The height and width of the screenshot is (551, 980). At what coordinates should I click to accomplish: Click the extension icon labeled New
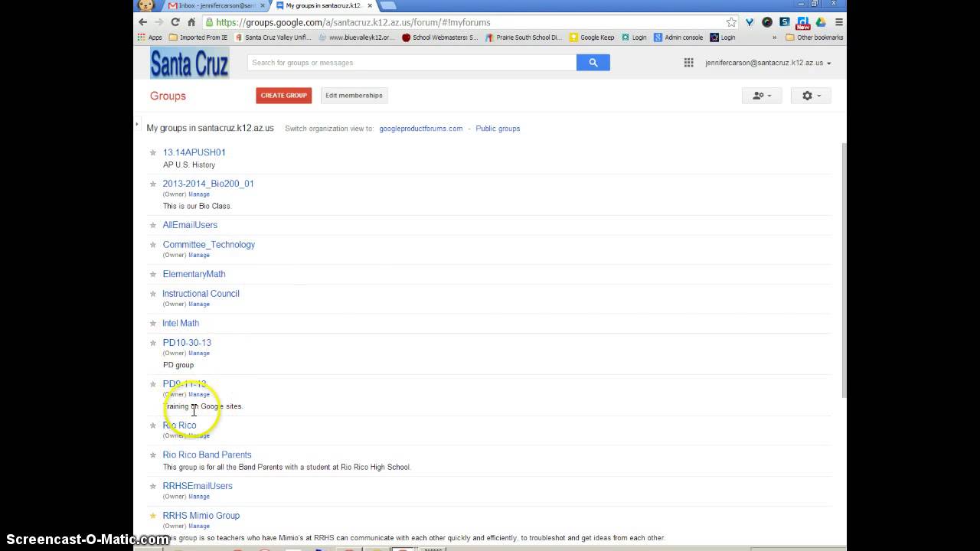(802, 24)
